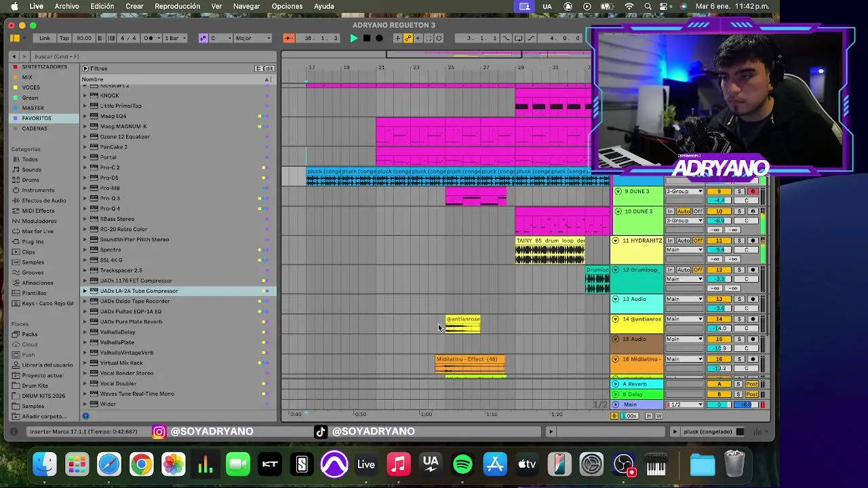
Task: Deactivate track 10 with its activator button
Action: point(719,211)
